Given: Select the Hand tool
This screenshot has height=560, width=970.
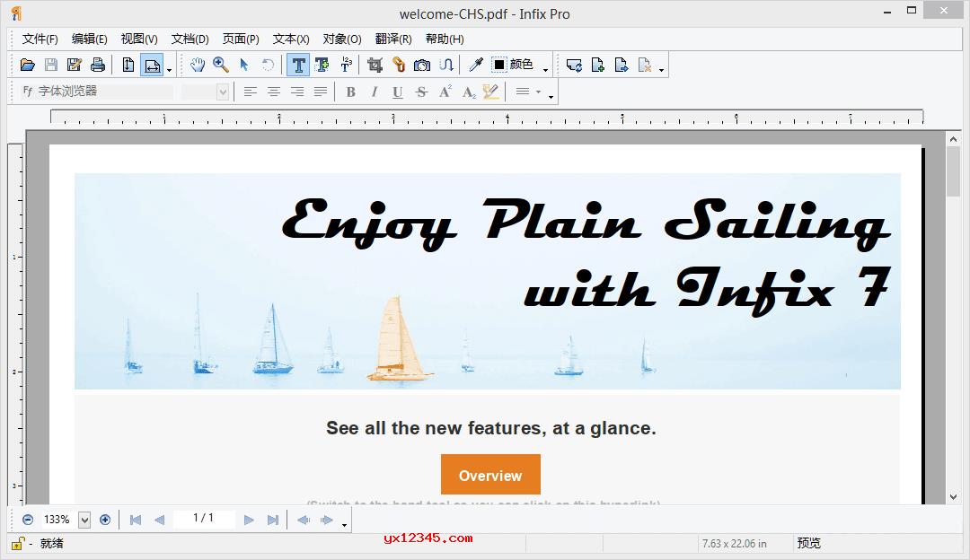Looking at the screenshot, I should pos(198,65).
